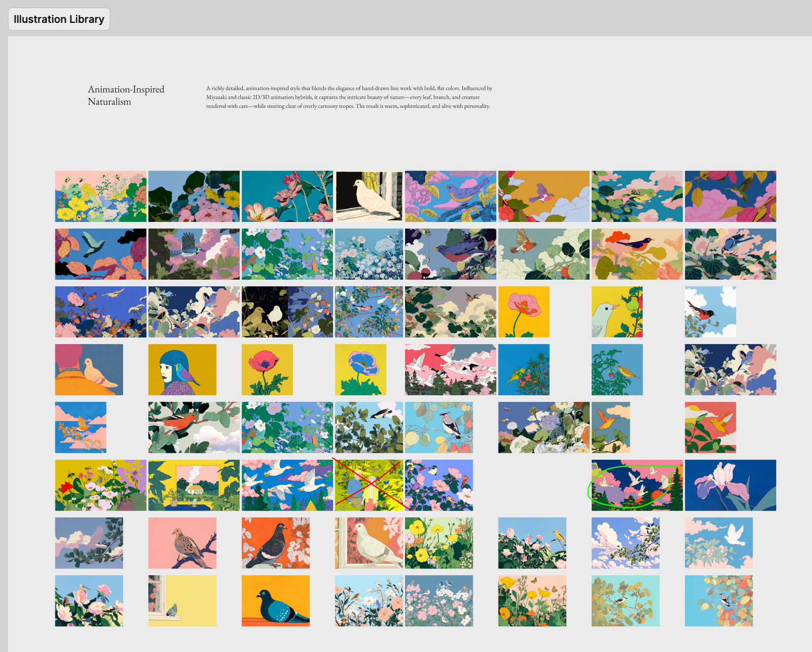Open the pink poppy on orange background
Image resolution: width=812 pixels, height=652 pixels.
[524, 312]
